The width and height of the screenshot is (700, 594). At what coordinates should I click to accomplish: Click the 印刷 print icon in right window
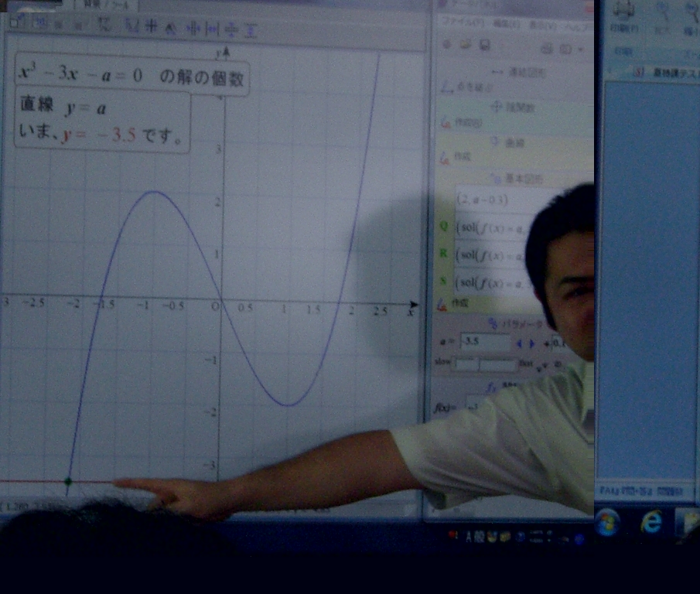(x=624, y=17)
